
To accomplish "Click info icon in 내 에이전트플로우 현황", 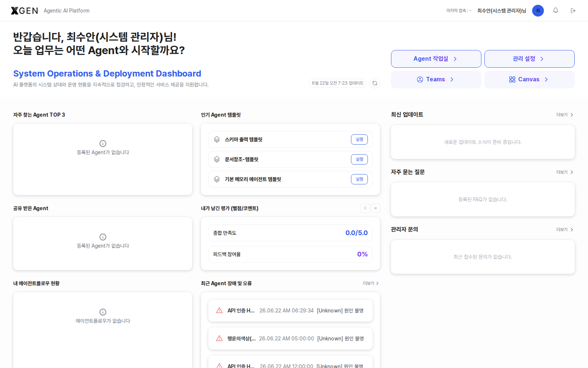I will point(103,312).
